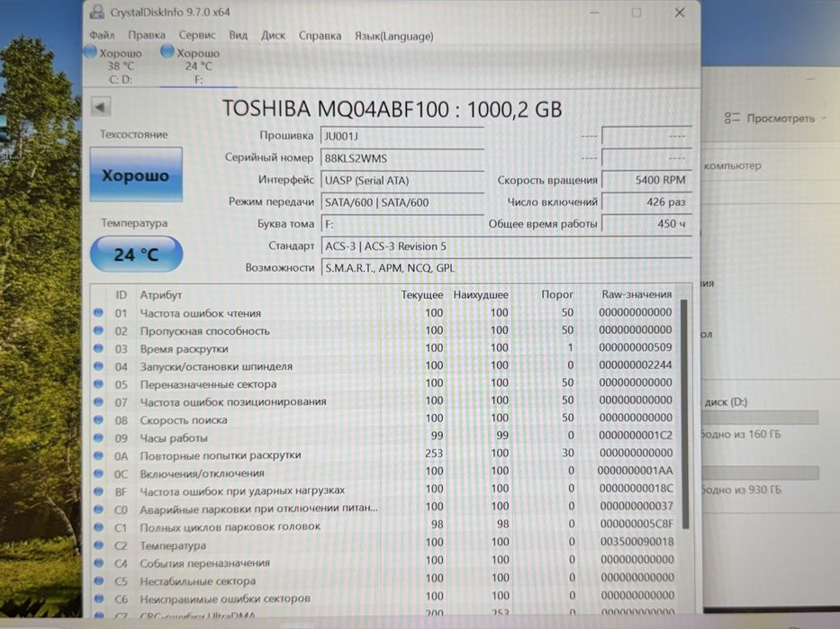Click the status dot for attribute C6
840x629 pixels.
(98, 598)
